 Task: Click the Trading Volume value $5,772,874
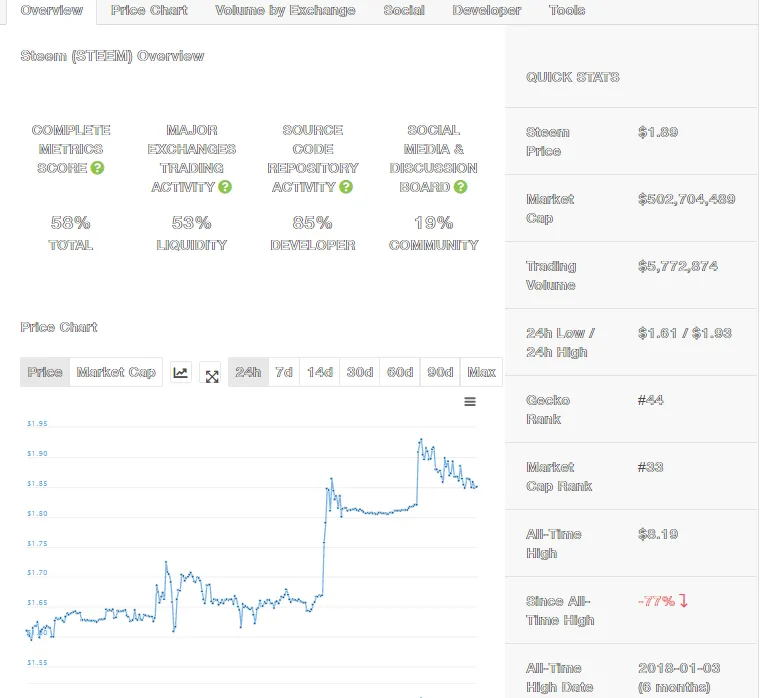(678, 266)
